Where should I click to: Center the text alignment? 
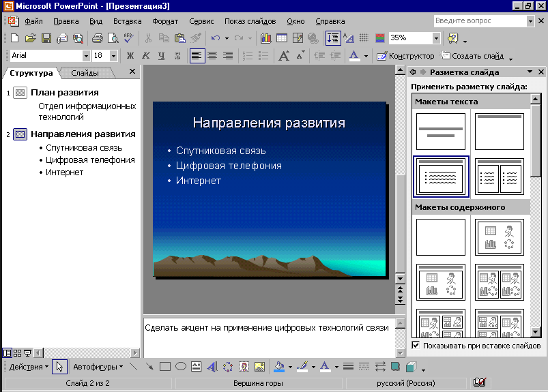point(212,56)
